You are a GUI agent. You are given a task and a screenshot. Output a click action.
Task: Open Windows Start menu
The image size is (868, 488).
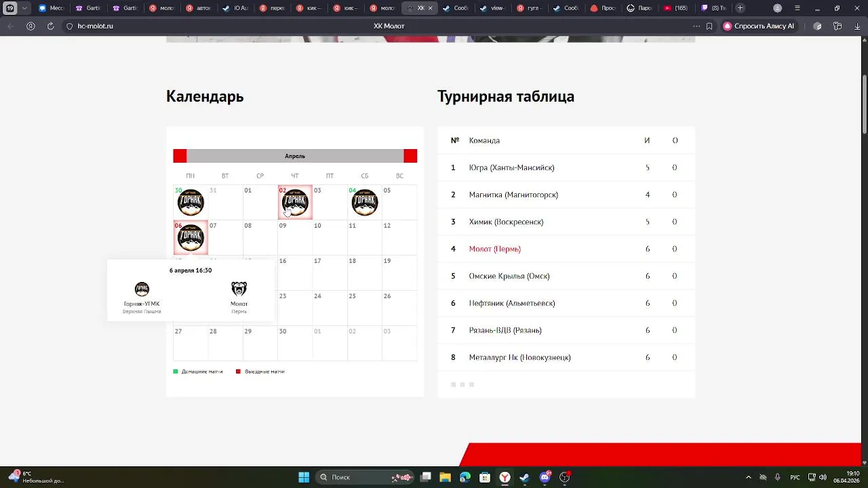click(304, 477)
